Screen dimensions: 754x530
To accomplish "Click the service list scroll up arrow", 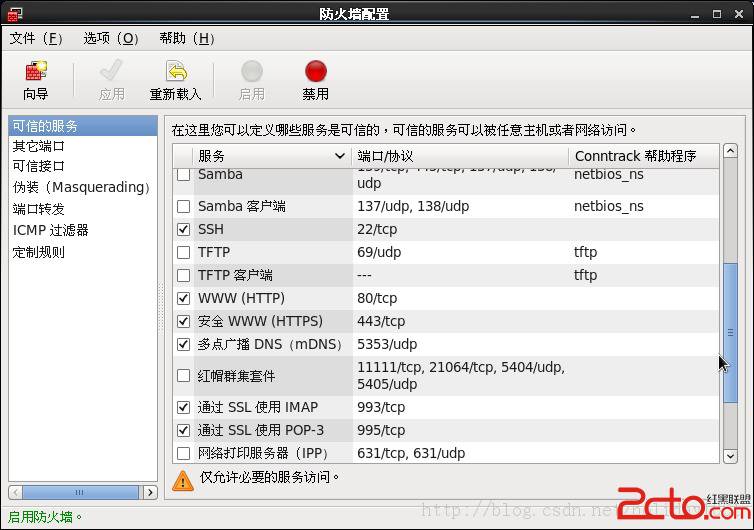I will tap(730, 151).
